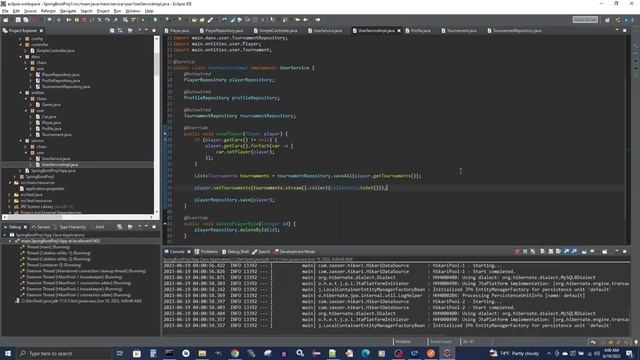Select Tournament.java in Project Explorer

56,135
